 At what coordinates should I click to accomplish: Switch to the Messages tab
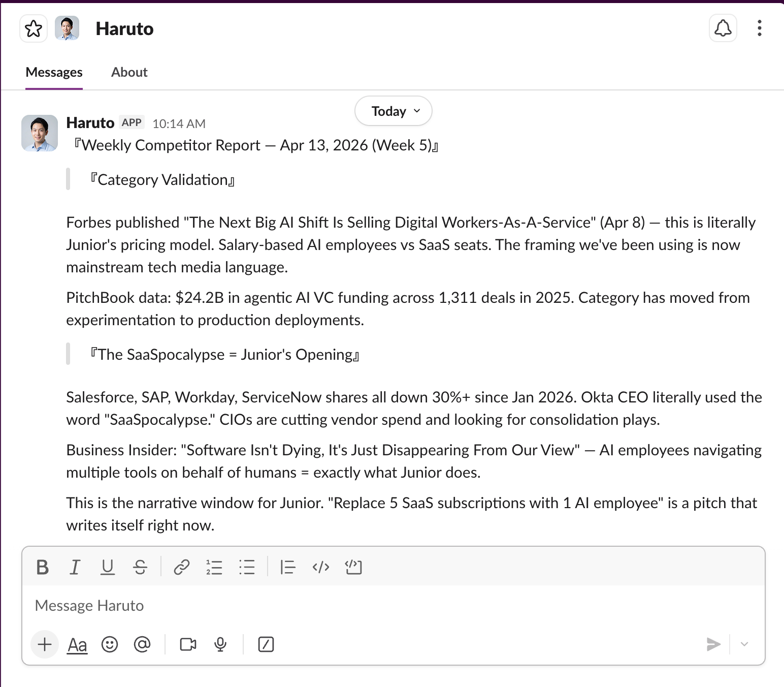coord(54,72)
